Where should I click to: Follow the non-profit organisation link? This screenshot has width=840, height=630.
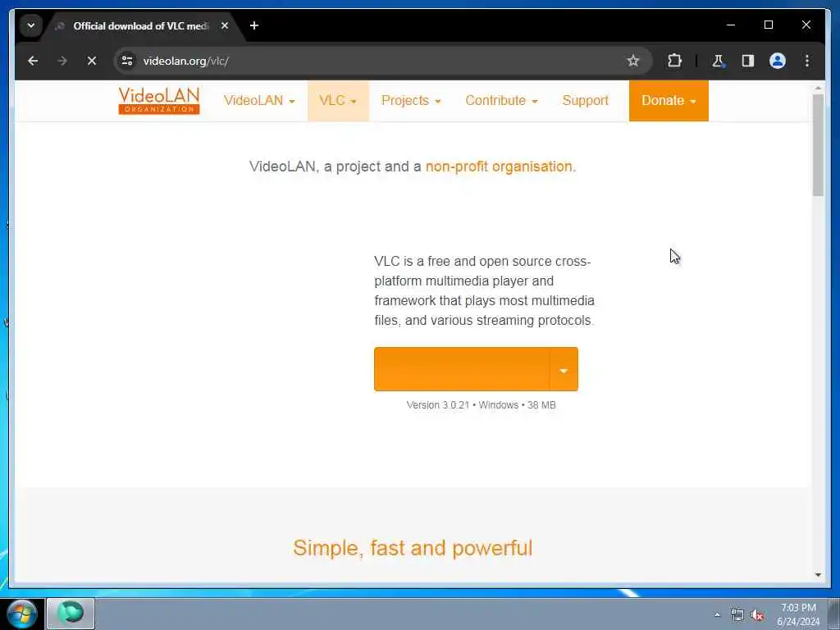(500, 167)
